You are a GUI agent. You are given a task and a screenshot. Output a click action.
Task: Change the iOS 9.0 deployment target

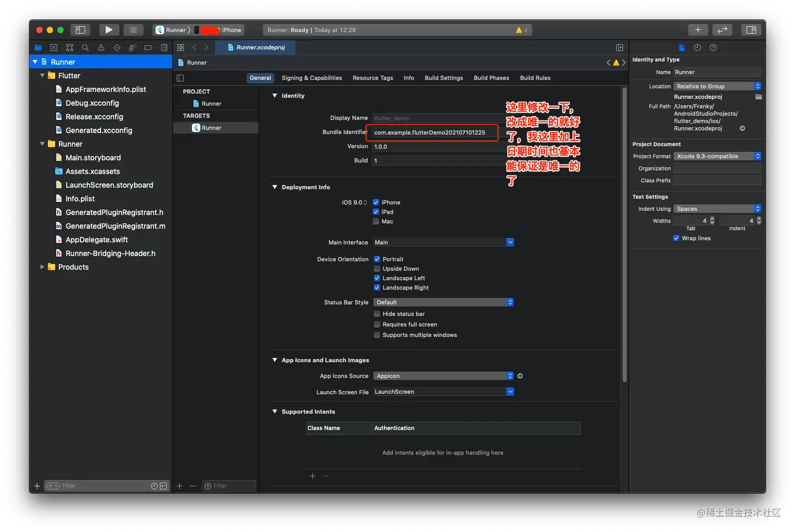click(354, 202)
